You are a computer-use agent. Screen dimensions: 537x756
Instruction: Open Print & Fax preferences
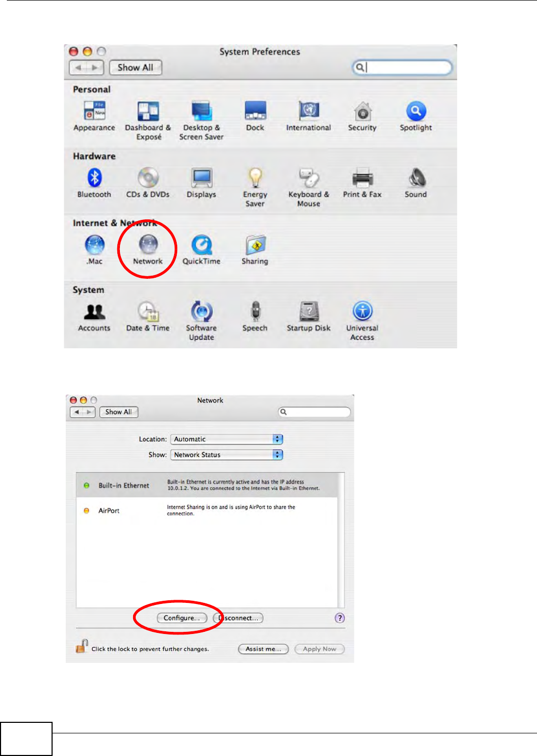[x=362, y=183]
